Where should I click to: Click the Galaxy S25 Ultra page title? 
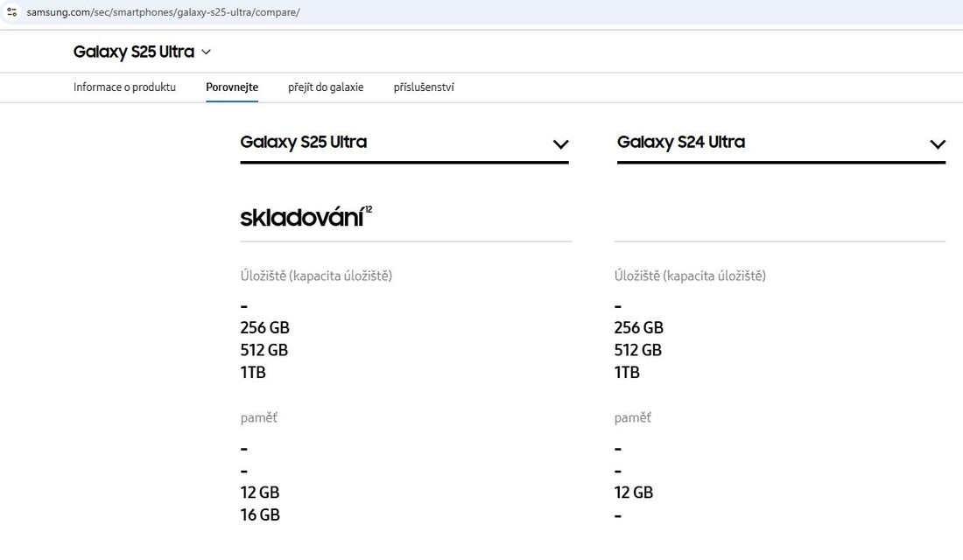[x=133, y=52]
